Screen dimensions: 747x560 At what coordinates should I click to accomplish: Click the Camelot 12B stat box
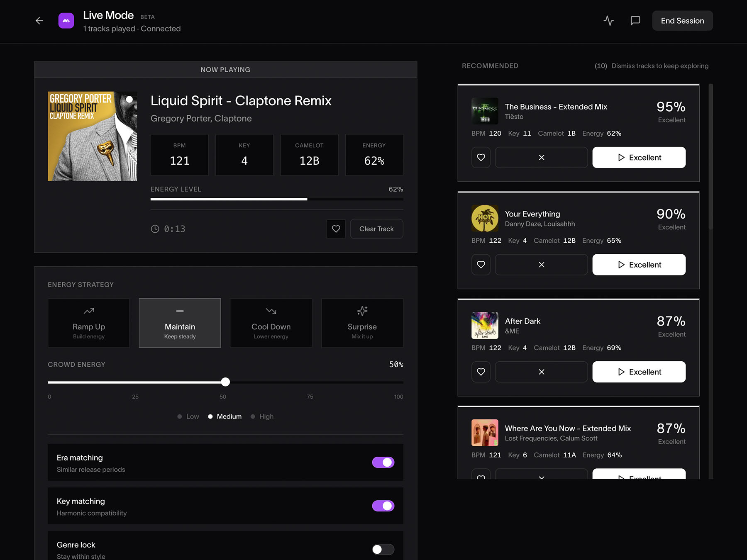(310, 155)
